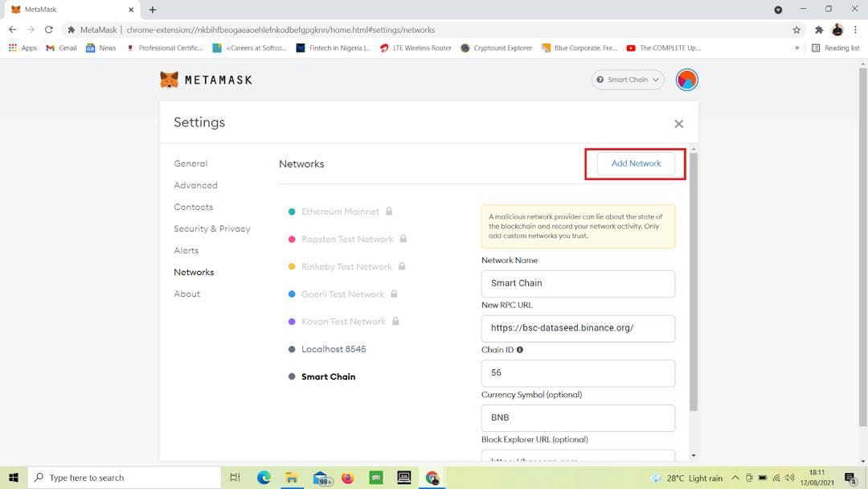Open the Chrome profile avatar

[x=837, y=29]
